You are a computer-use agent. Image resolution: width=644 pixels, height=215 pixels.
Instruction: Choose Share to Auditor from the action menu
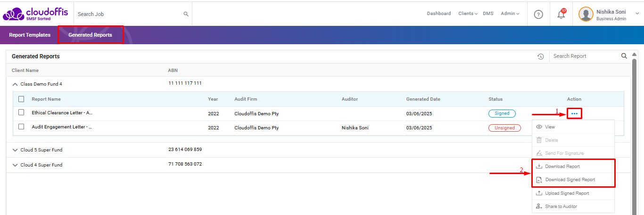coord(573,206)
